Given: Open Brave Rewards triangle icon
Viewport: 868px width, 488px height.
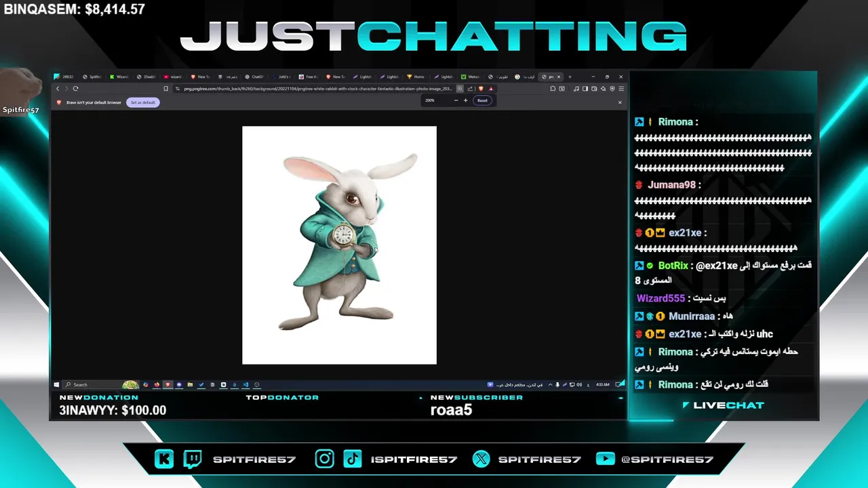Looking at the screenshot, I should tap(491, 89).
